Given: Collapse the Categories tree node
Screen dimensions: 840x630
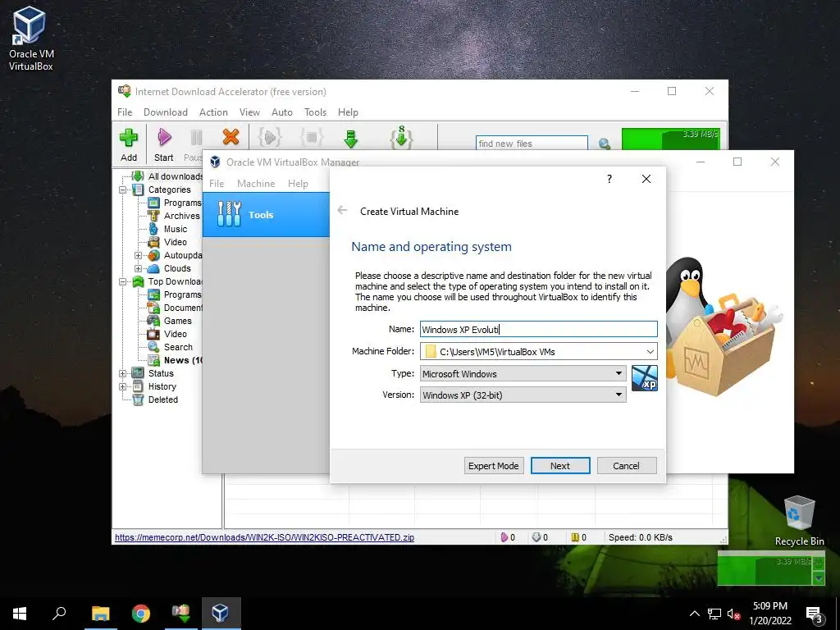Looking at the screenshot, I should tap(123, 189).
